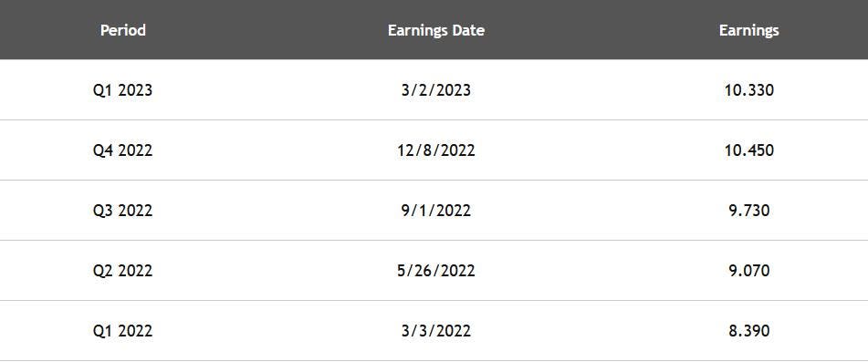Select the Q4 2022 period cell

pyautogui.click(x=123, y=150)
